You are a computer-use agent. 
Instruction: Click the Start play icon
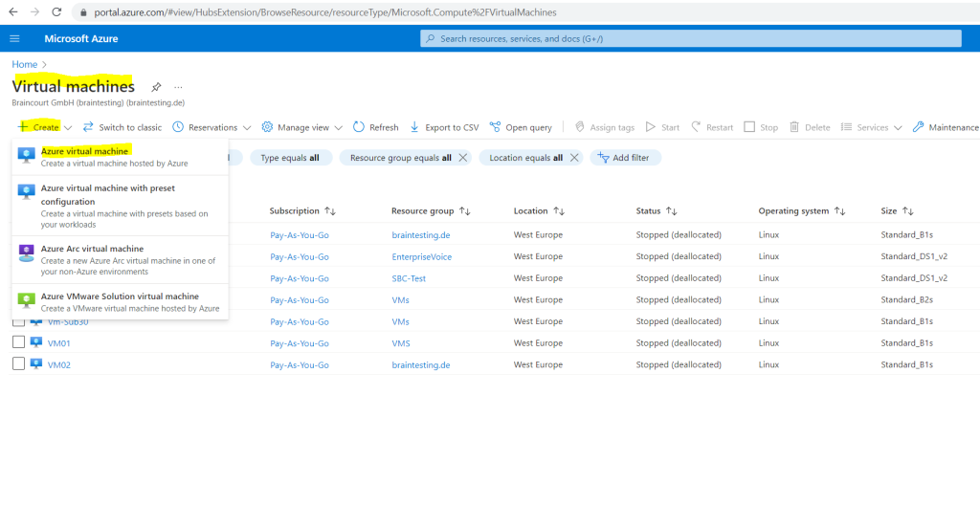tap(651, 127)
